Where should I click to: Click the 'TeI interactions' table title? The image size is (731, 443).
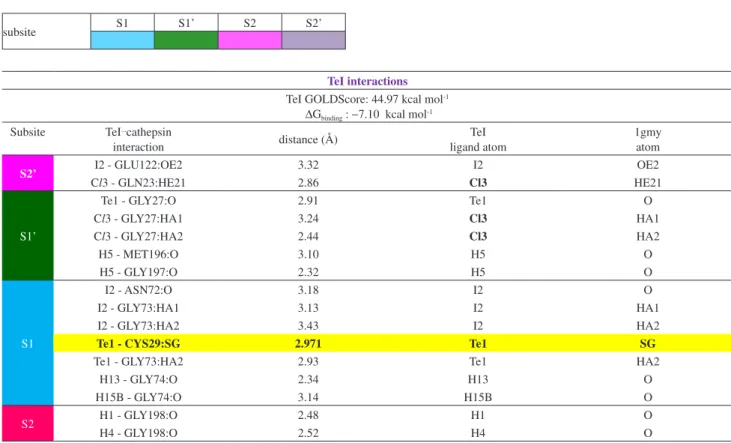(367, 81)
